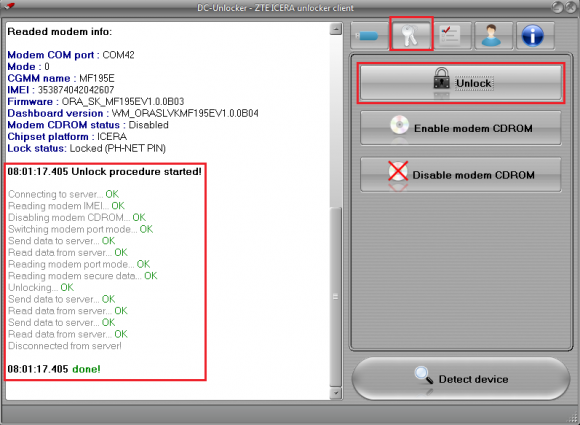Click the window resize grip corner
580x425 pixels.
(x=574, y=418)
